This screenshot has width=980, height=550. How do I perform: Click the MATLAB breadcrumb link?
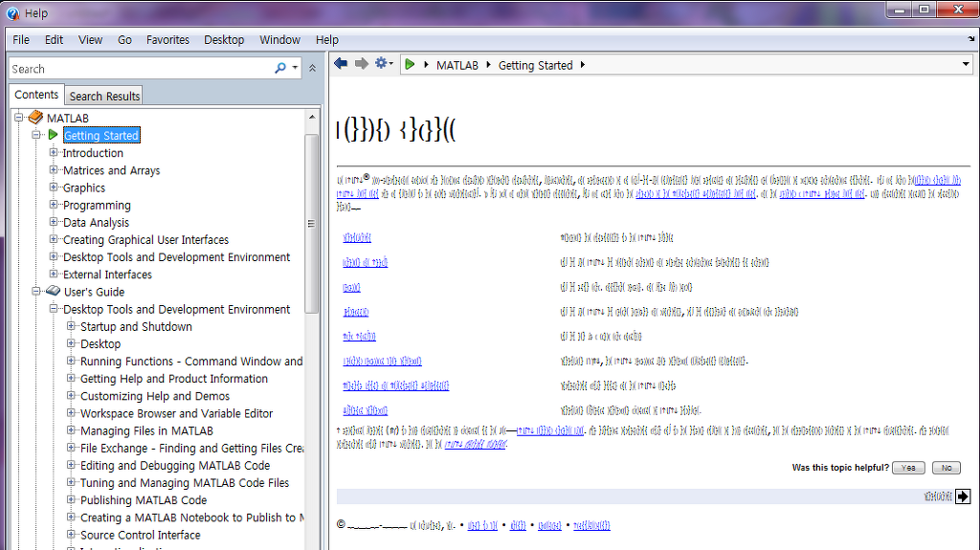(x=457, y=65)
